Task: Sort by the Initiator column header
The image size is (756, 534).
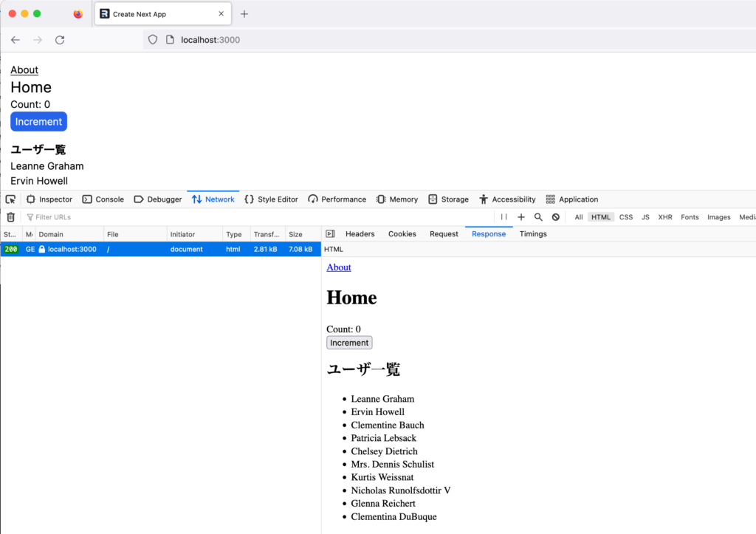Action: pos(195,234)
